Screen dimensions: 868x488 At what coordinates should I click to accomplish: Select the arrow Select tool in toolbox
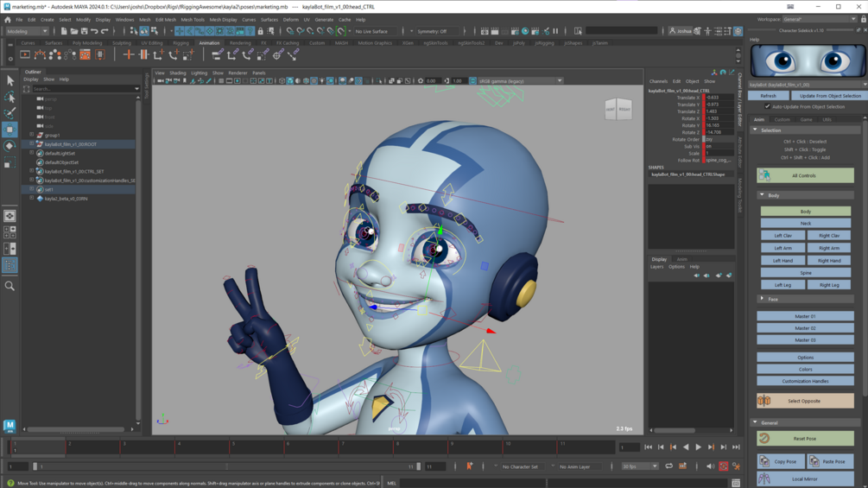pyautogui.click(x=10, y=81)
